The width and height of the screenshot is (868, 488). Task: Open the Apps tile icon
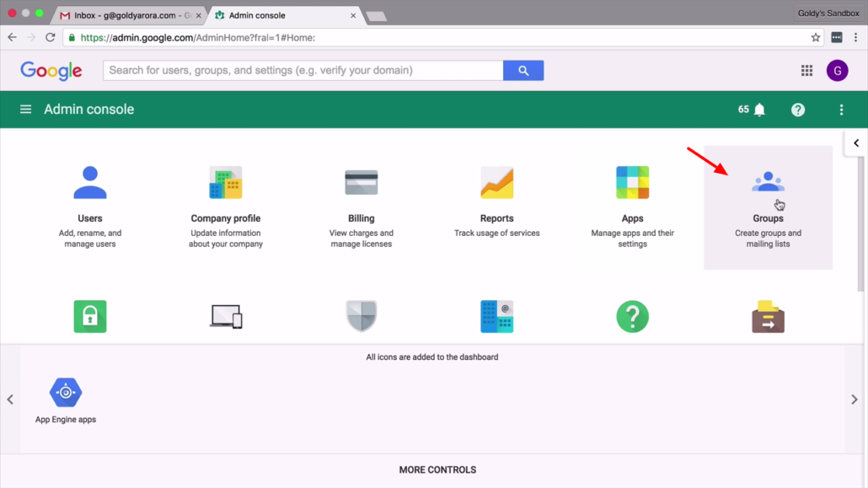(632, 182)
